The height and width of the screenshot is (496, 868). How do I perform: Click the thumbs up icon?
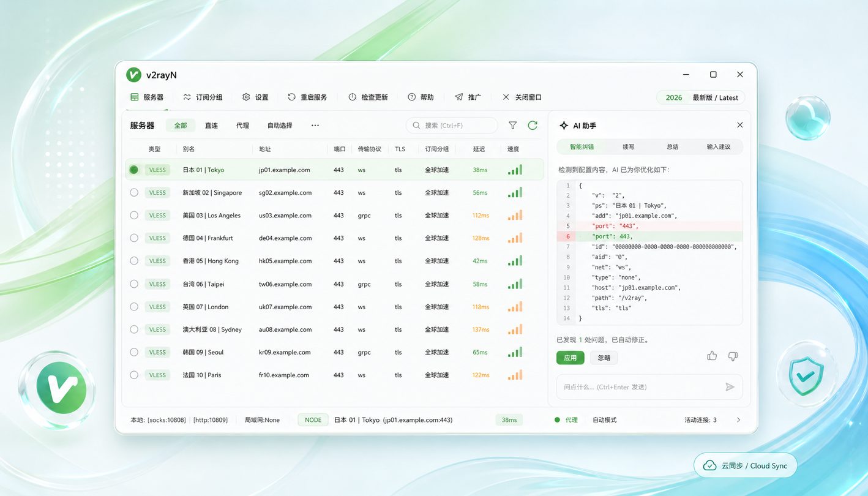coord(712,356)
